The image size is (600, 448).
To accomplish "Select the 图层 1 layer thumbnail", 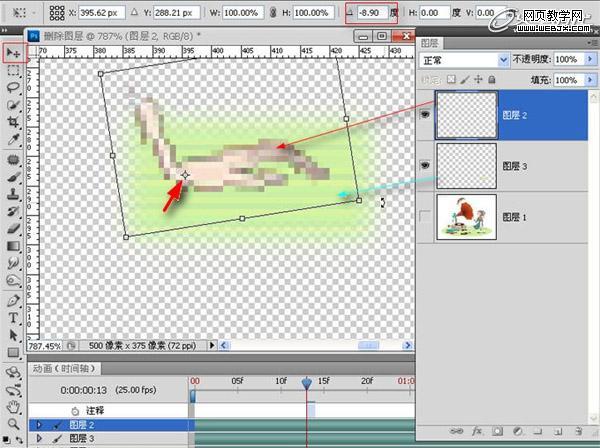I will [468, 216].
